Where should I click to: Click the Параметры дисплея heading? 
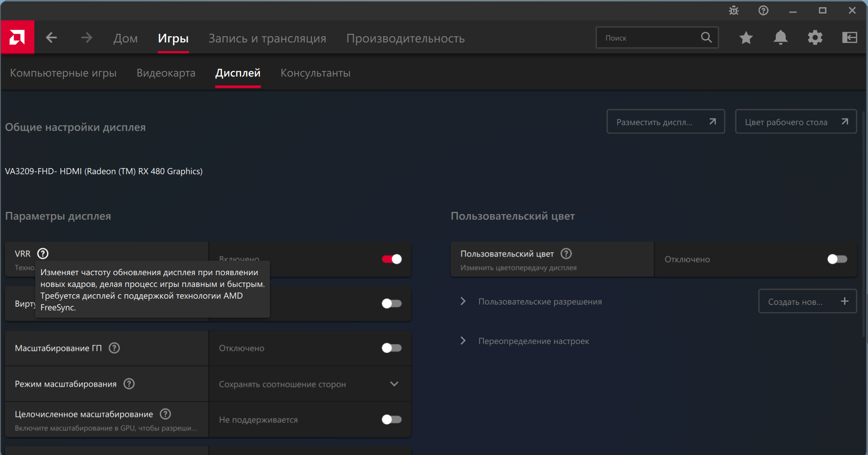(58, 216)
